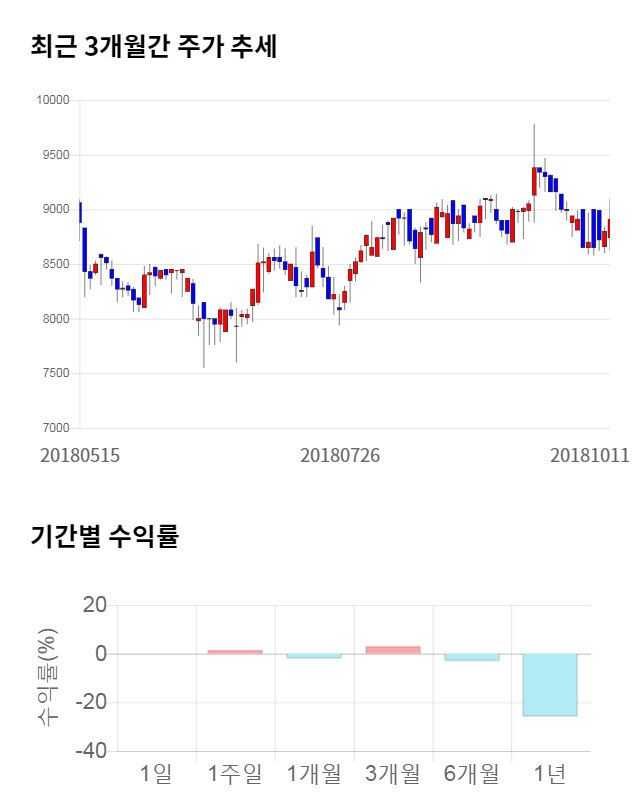Click the 20181011 date label
Screen dimensions: 640x810
pyautogui.click(x=589, y=455)
